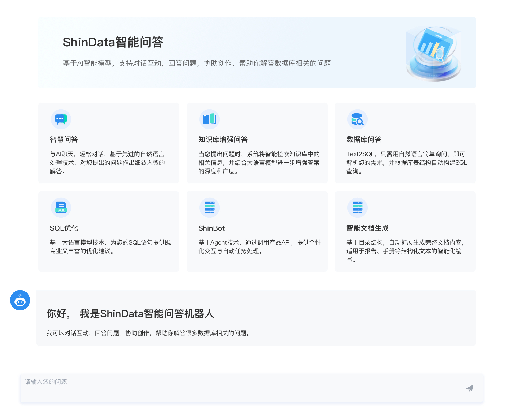Open the SQL优化 card title
514x420 pixels.
pos(64,228)
